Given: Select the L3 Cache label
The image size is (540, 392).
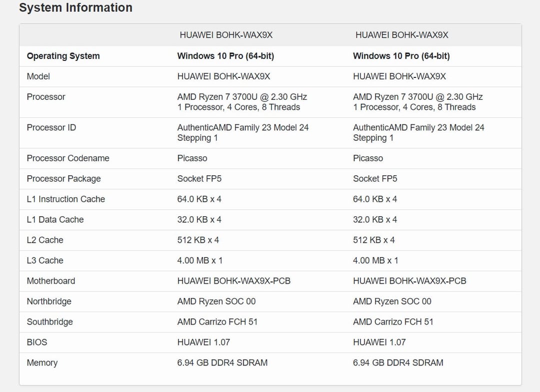Looking at the screenshot, I should [45, 261].
